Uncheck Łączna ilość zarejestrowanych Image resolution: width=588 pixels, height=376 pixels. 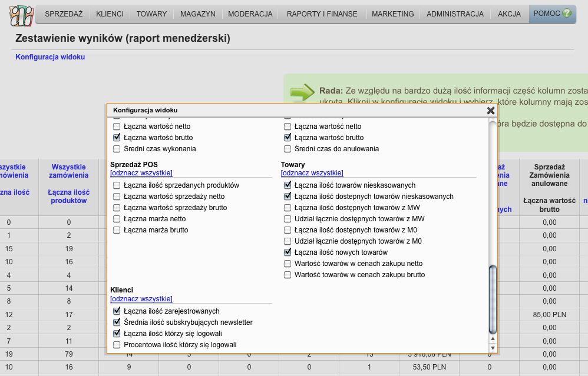117,311
